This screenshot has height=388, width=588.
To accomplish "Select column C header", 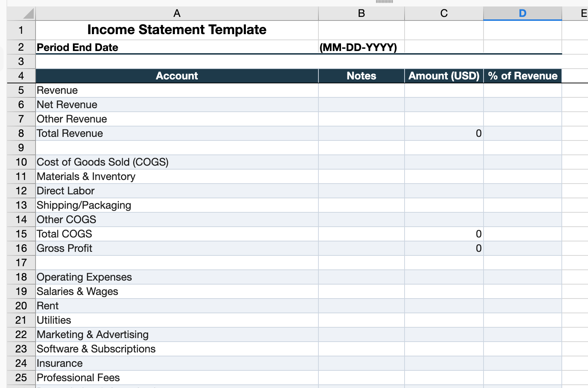I will (444, 14).
